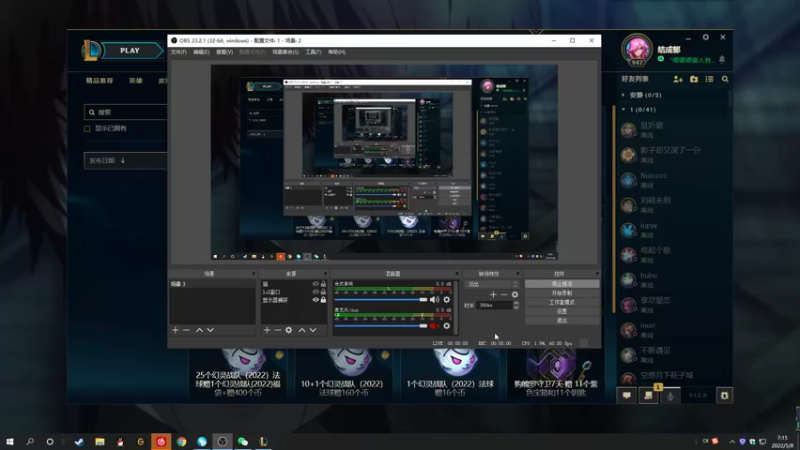
Task: Undock the mixer panel via corner icon
Action: (x=457, y=274)
